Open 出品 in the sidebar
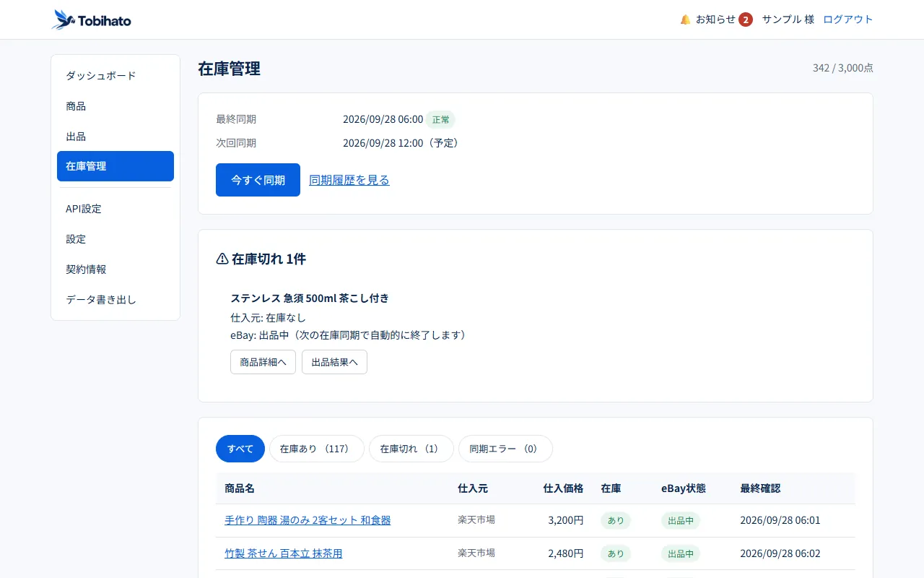The height and width of the screenshot is (578, 924). click(115, 137)
